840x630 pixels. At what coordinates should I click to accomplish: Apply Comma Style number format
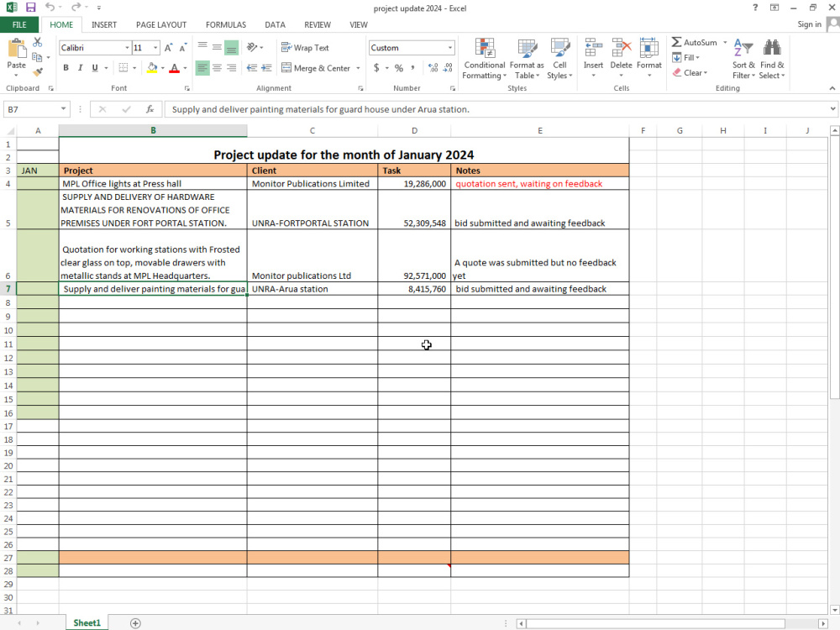coord(412,68)
